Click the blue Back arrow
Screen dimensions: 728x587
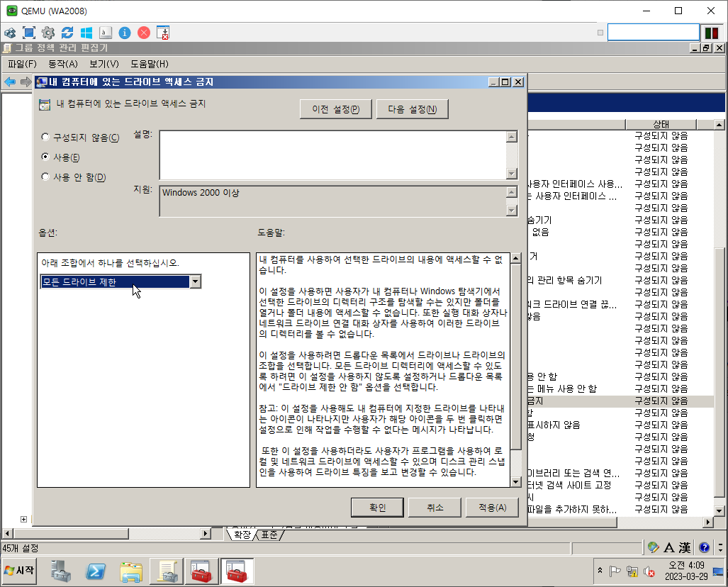pos(10,82)
